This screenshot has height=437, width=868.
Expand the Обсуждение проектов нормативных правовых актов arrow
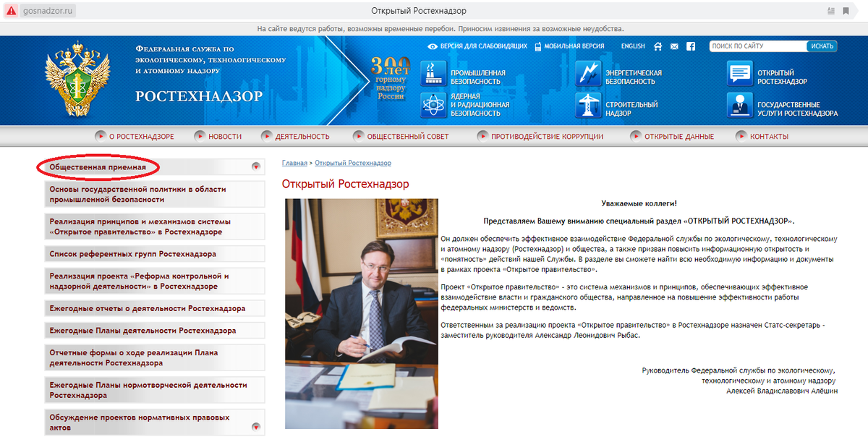[x=255, y=427]
